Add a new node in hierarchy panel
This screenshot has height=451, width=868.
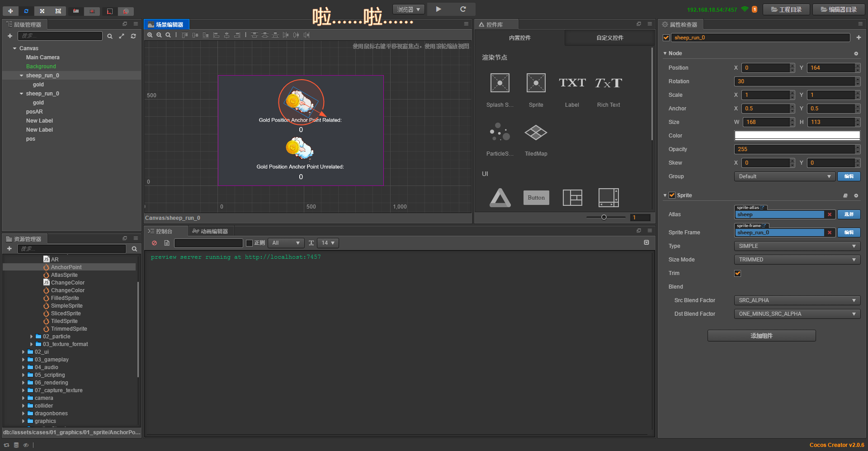(x=10, y=36)
